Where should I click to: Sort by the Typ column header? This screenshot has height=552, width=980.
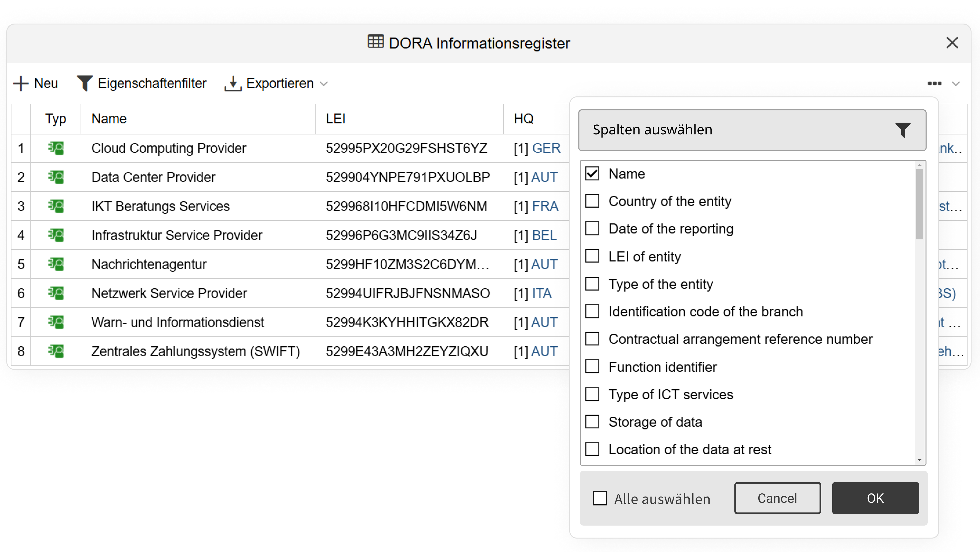(x=55, y=119)
